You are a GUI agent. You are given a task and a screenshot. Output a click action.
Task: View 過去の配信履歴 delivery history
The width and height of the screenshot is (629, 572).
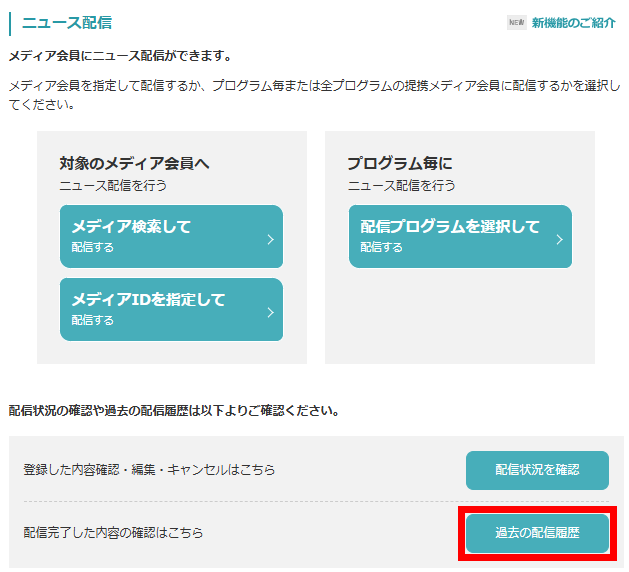tap(537, 533)
